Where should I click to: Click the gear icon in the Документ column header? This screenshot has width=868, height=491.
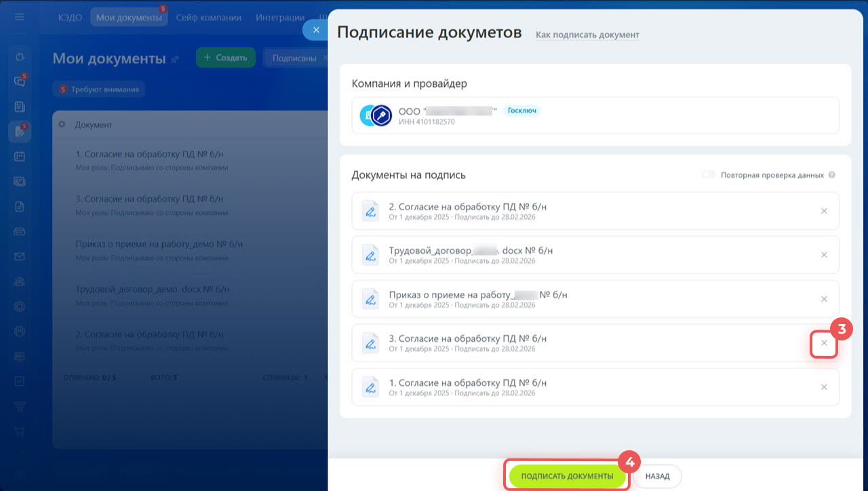click(x=62, y=125)
